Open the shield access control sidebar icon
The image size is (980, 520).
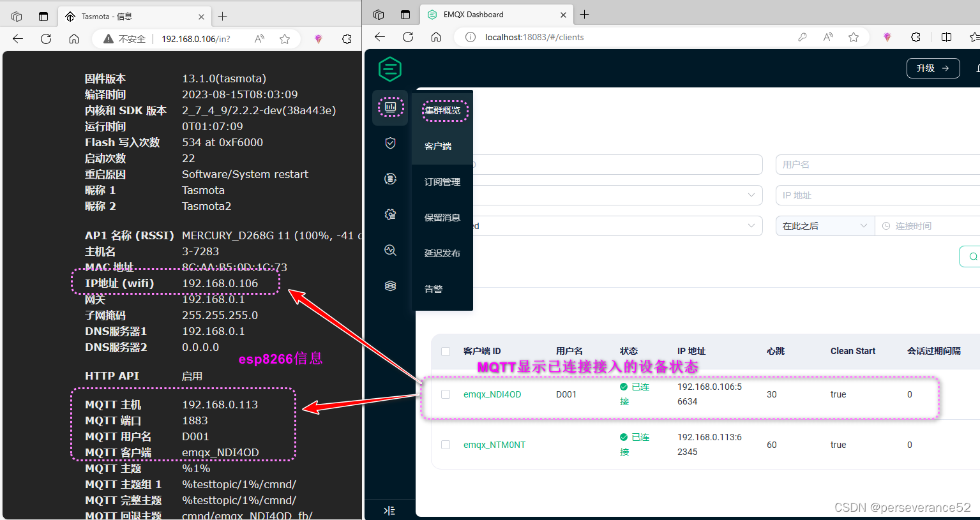pos(391,143)
